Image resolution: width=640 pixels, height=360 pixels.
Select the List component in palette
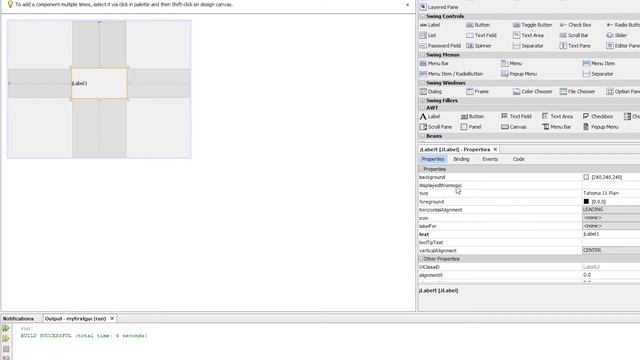point(428,36)
